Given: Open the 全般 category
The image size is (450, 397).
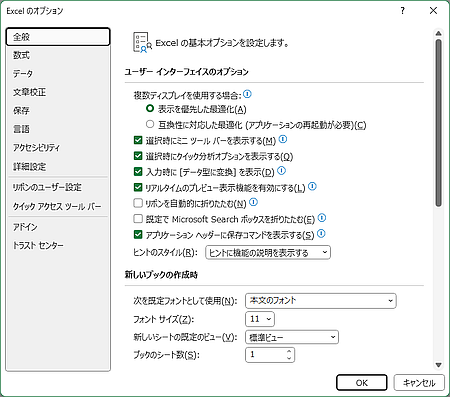Looking at the screenshot, I should [x=58, y=37].
